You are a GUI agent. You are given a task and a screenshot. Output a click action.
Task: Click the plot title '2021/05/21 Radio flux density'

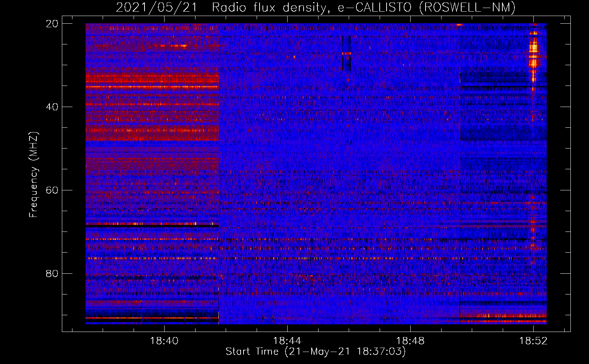point(315,7)
